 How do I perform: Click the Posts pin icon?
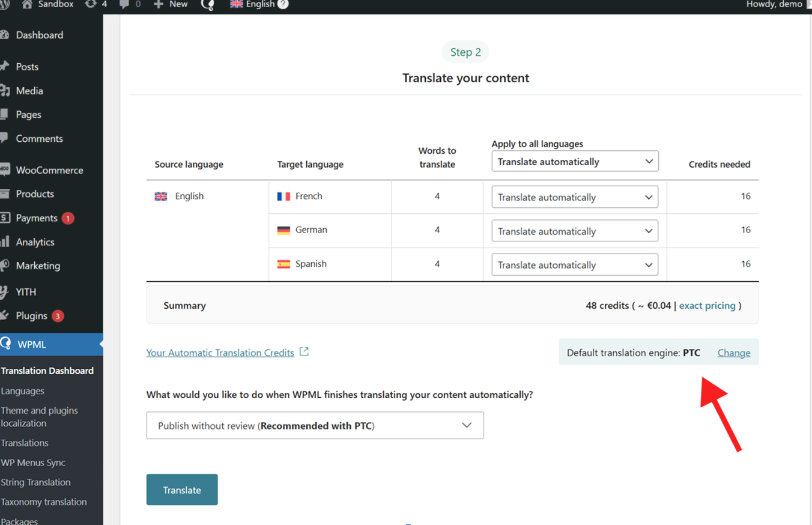(4, 66)
